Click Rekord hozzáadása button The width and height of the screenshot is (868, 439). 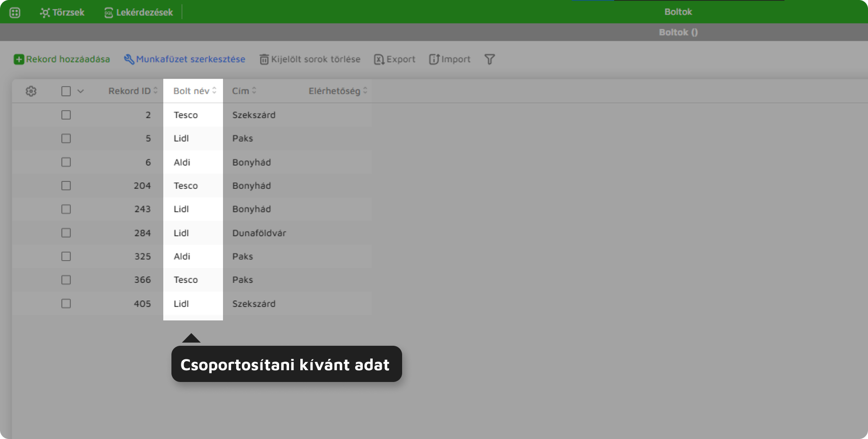click(x=62, y=59)
